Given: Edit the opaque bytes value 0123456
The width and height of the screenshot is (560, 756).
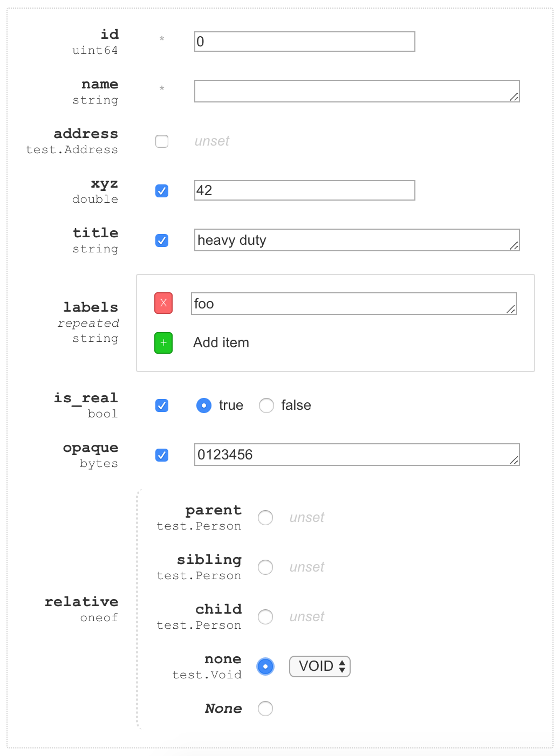Looking at the screenshot, I should (356, 455).
